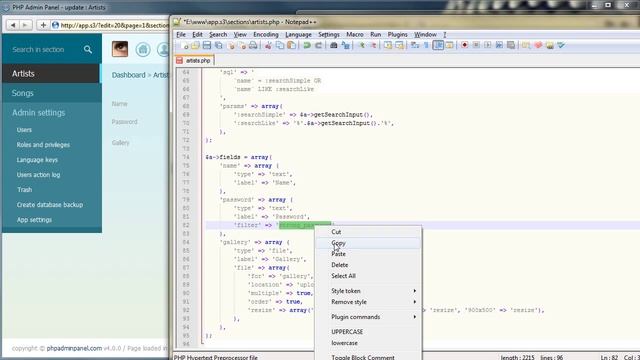This screenshot has width=640, height=360.
Task: Open Users action log in sidebar
Action: point(38,175)
